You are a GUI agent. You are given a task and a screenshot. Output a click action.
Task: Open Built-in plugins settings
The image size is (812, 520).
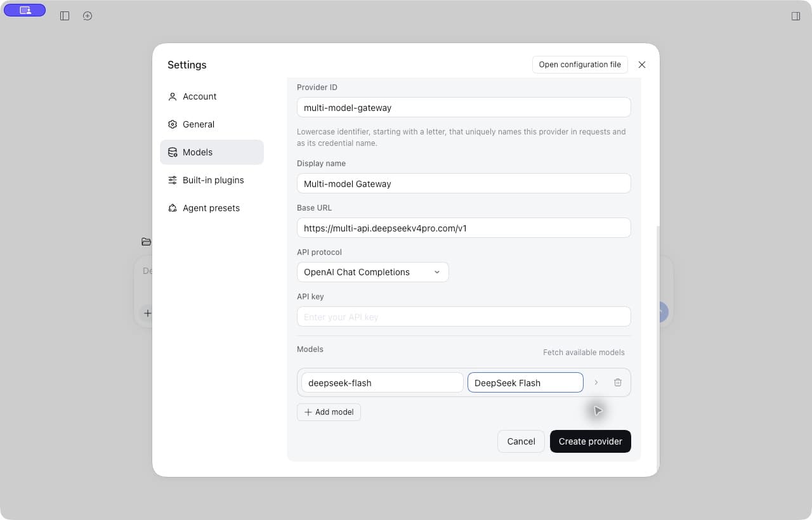click(x=212, y=180)
